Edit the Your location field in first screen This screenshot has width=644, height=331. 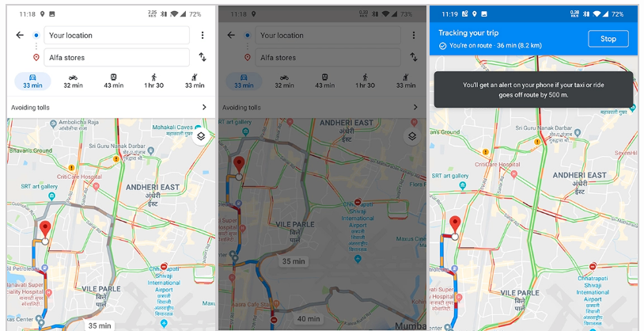[x=116, y=36]
